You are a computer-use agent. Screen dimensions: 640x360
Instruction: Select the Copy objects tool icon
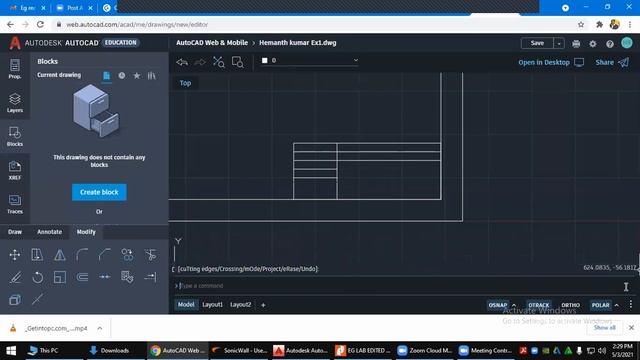coord(127,255)
